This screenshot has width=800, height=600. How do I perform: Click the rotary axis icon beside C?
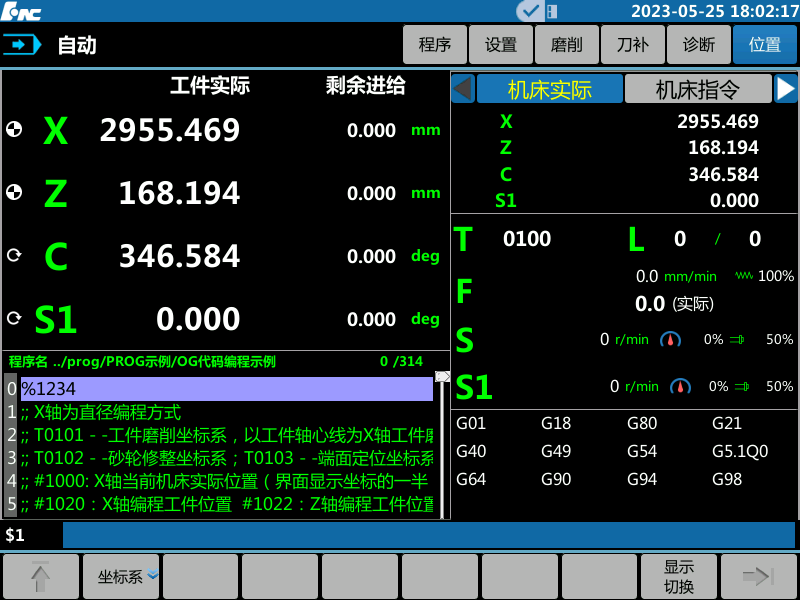[14, 255]
